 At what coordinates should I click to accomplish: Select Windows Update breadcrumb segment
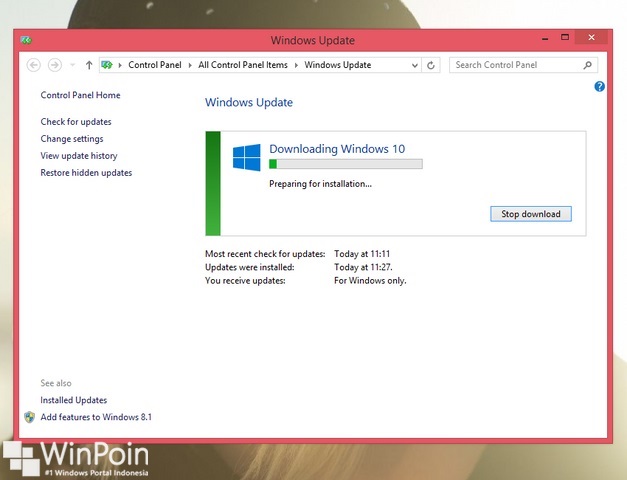338,65
